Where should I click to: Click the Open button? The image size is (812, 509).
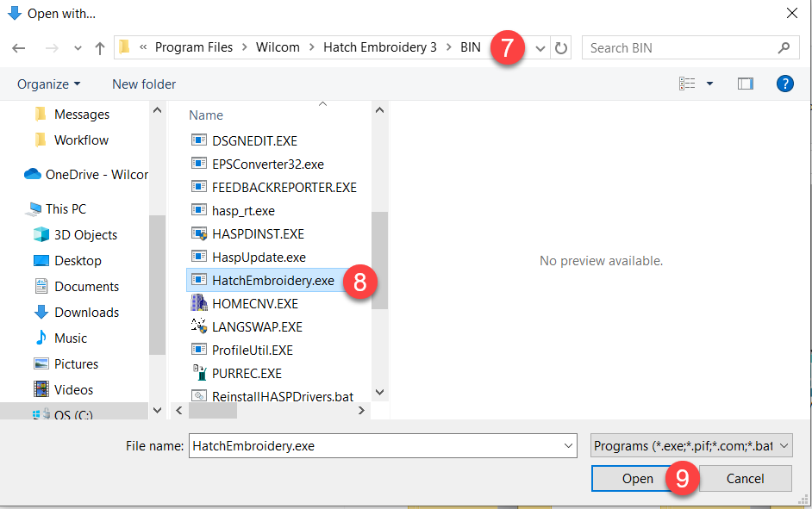[x=638, y=479]
